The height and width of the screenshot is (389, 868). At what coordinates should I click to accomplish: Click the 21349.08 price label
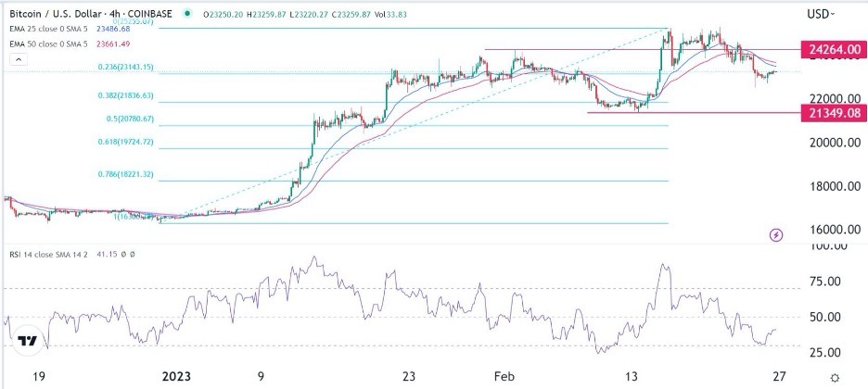[x=834, y=114]
